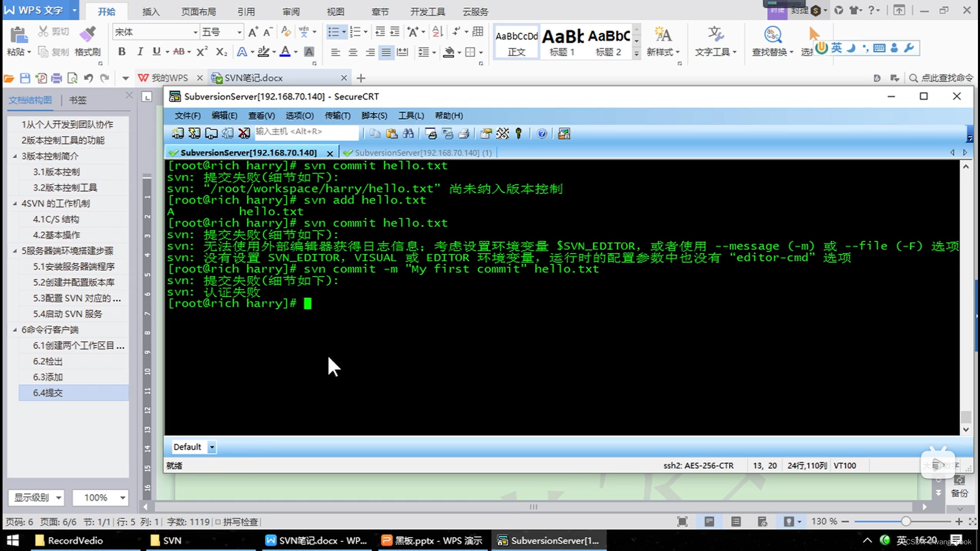Collapse the 5服务器端环境搭建步骤 outline node
Screen dimensions: 980x551
(15, 251)
